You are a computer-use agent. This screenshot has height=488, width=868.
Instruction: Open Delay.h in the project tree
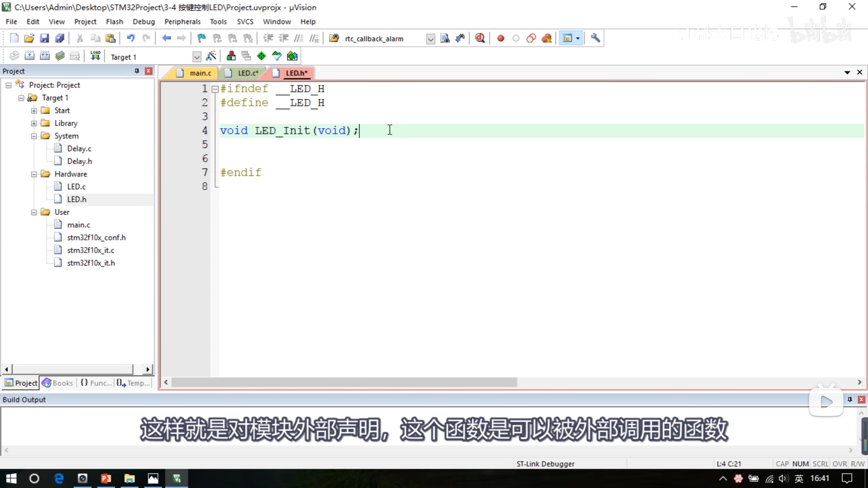[79, 161]
